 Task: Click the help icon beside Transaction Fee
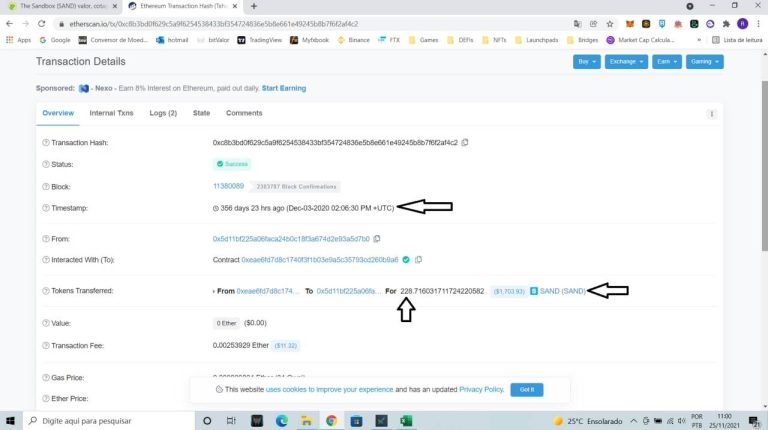tap(45, 345)
